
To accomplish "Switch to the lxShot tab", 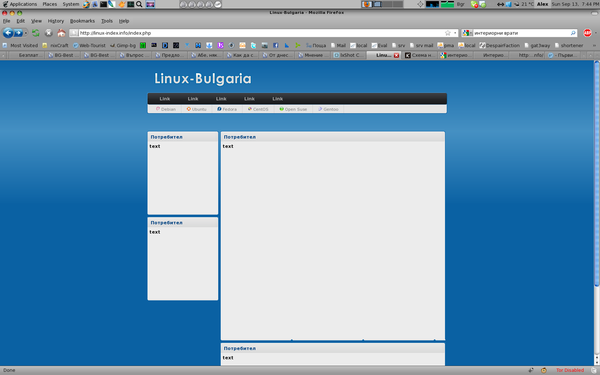I will (349, 55).
